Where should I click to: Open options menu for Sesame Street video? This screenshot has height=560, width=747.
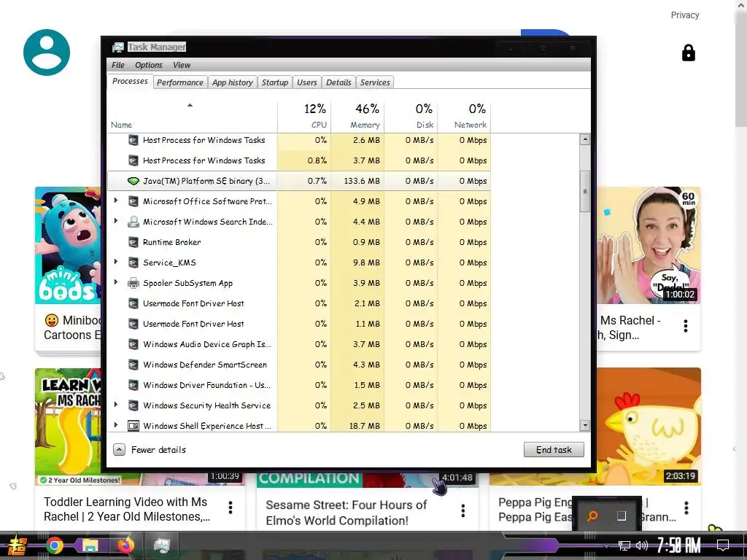pos(462,510)
